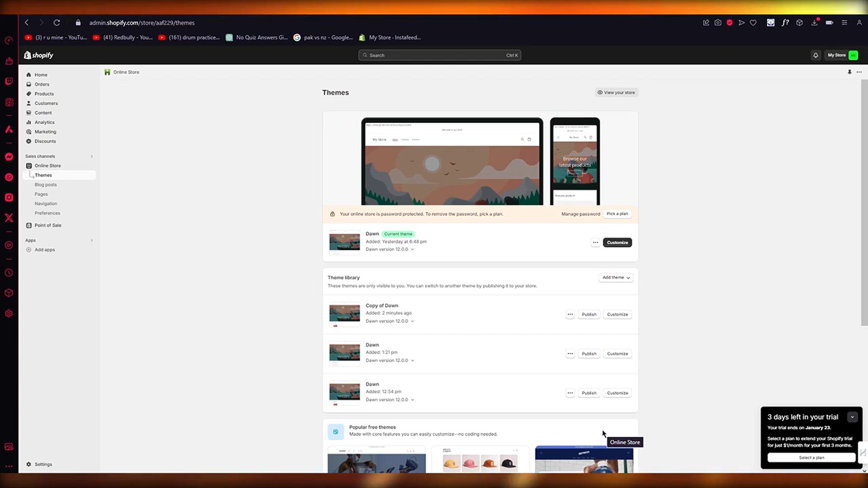The image size is (868, 488).
Task: Open Point of Sale channel
Action: tap(47, 225)
